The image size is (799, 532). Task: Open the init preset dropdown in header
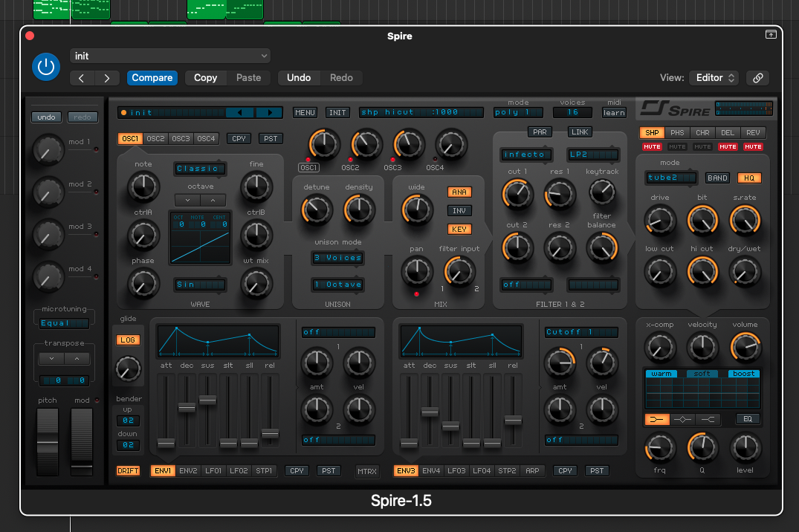(x=170, y=56)
